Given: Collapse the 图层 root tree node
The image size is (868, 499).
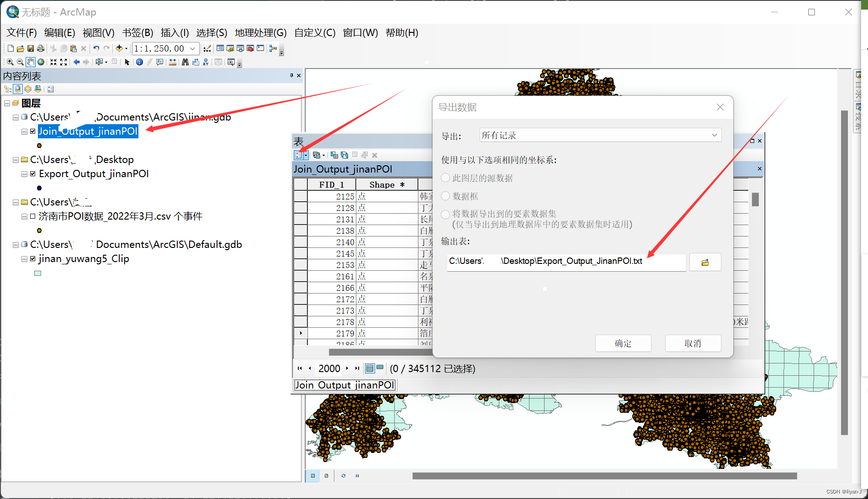Looking at the screenshot, I should 7,104.
